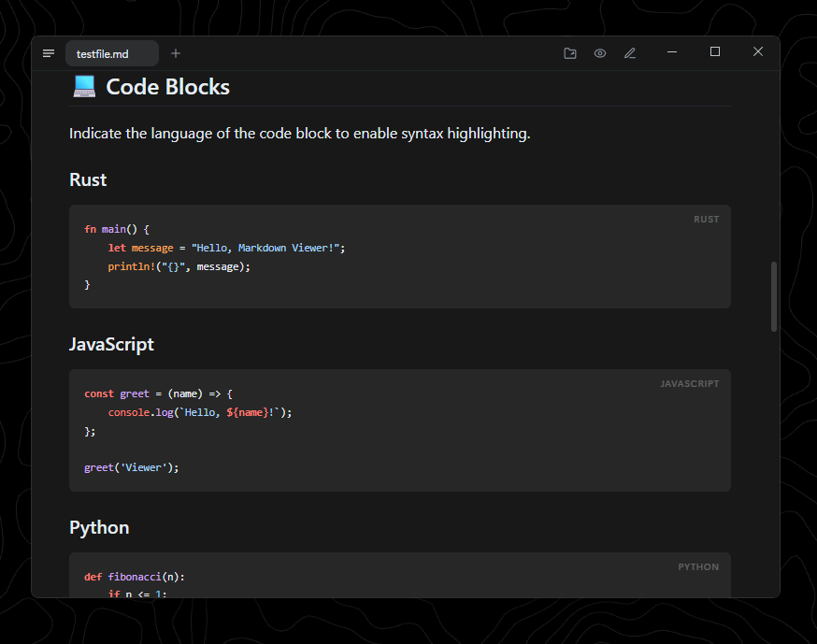This screenshot has width=817, height=644.
Task: Open a file using the folder icon
Action: tap(570, 52)
